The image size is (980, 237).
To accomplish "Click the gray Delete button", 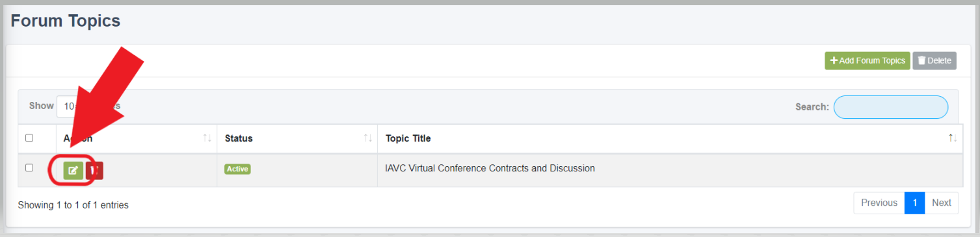I will click(x=934, y=60).
